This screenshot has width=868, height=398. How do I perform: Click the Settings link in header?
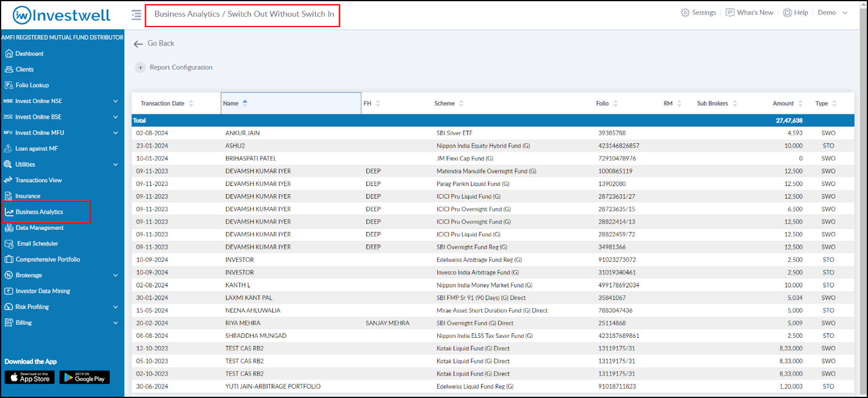704,12
